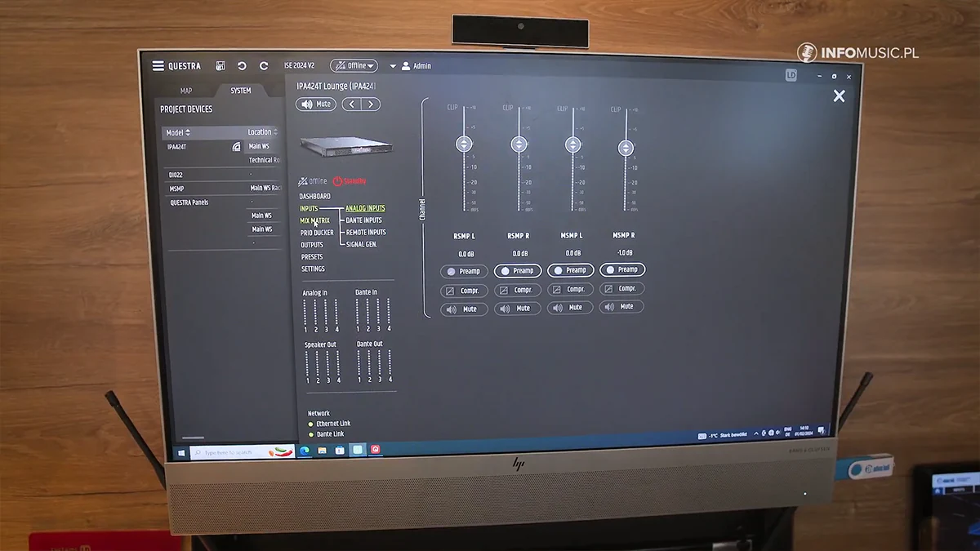Open File Explorer from the taskbar
Screen dimensions: 980x551
click(323, 450)
